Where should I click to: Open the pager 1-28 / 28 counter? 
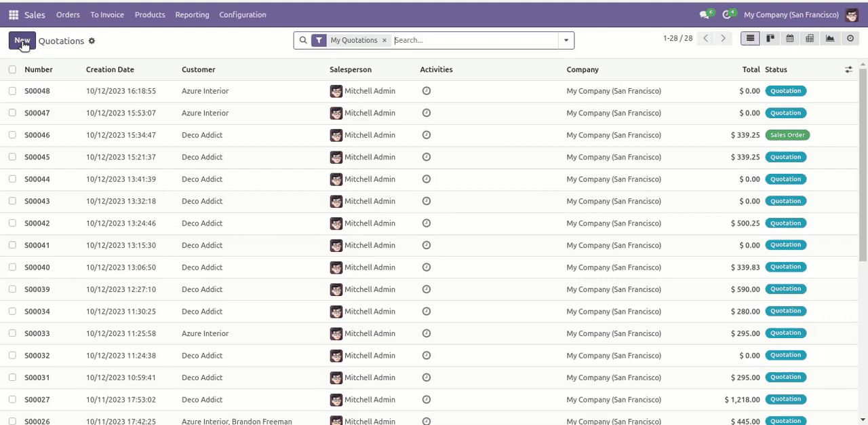[677, 39]
